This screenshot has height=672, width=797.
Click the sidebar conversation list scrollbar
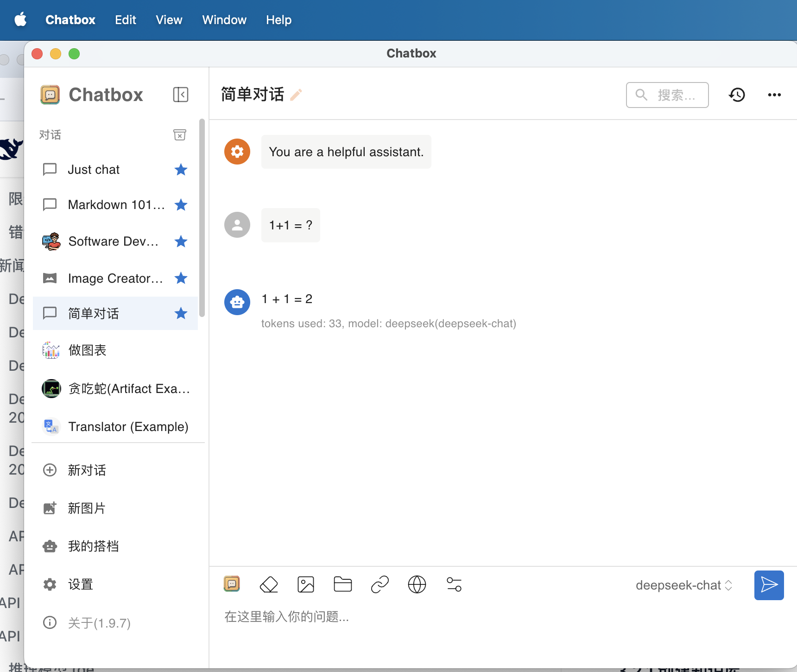point(202,218)
